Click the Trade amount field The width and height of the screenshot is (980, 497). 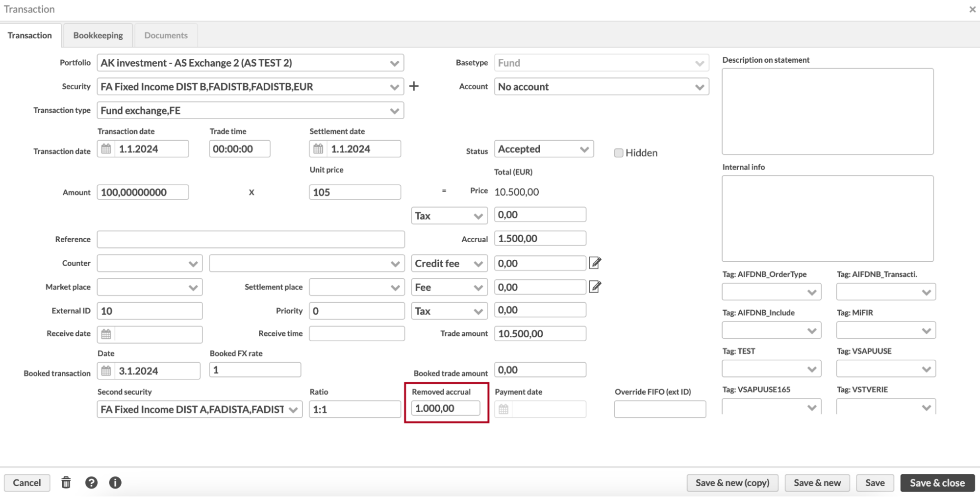540,333
